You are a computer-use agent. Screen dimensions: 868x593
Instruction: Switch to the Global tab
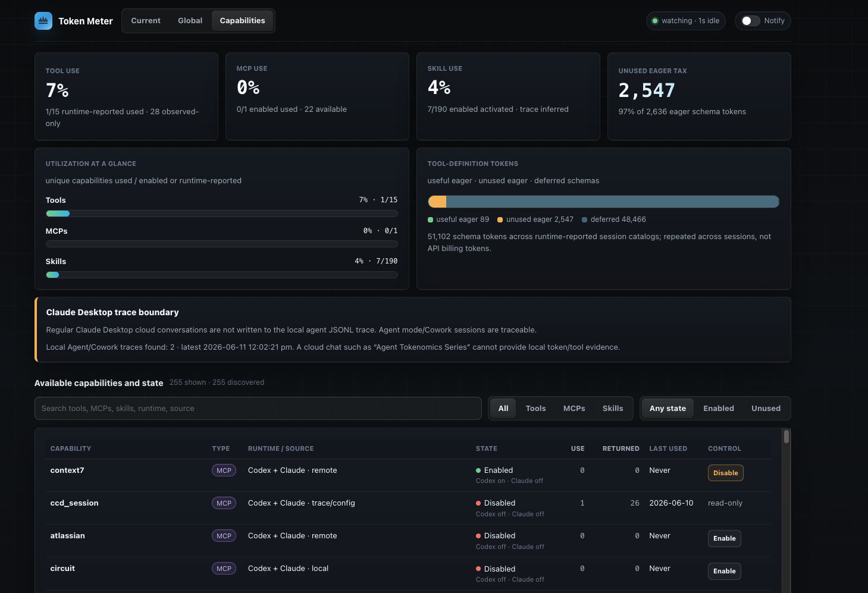[x=190, y=21]
